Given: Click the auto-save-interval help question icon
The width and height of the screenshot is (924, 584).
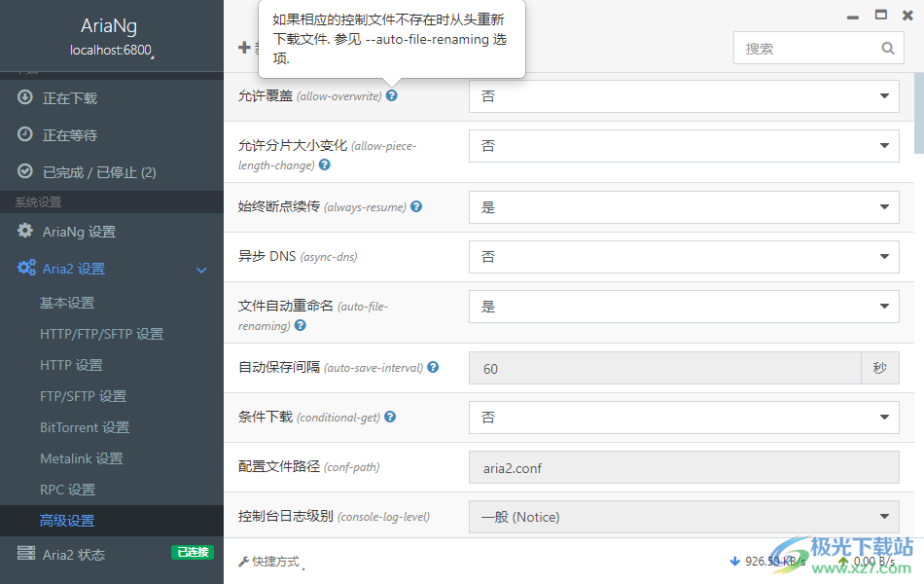Looking at the screenshot, I should [x=433, y=367].
